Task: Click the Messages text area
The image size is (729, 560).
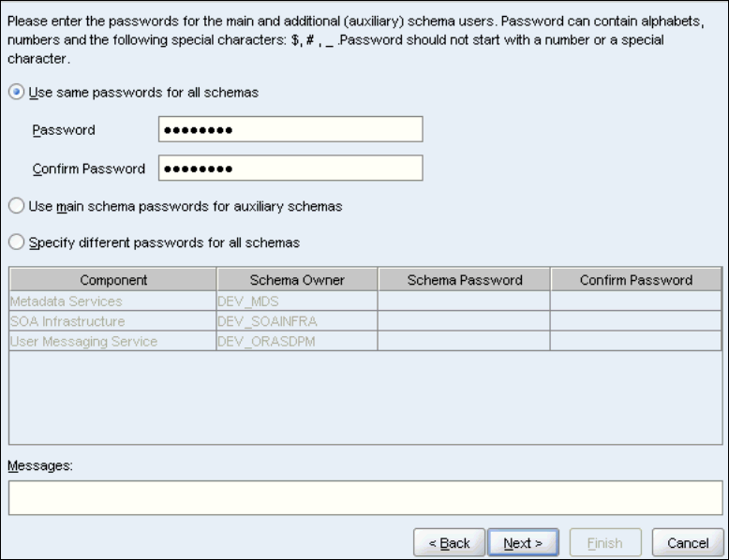Action: pos(364,497)
